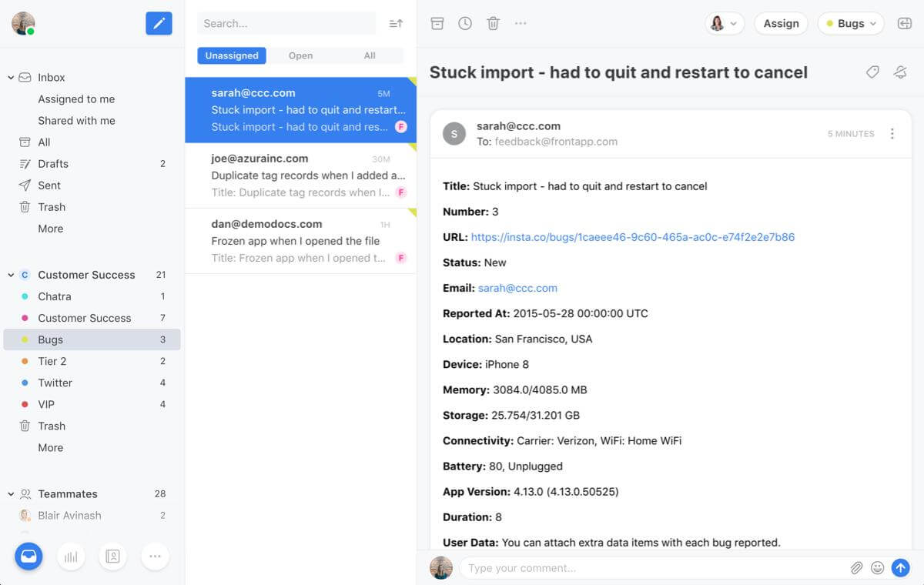Open the joe@azurainc.com conversation
924x585 pixels.
[x=300, y=175]
